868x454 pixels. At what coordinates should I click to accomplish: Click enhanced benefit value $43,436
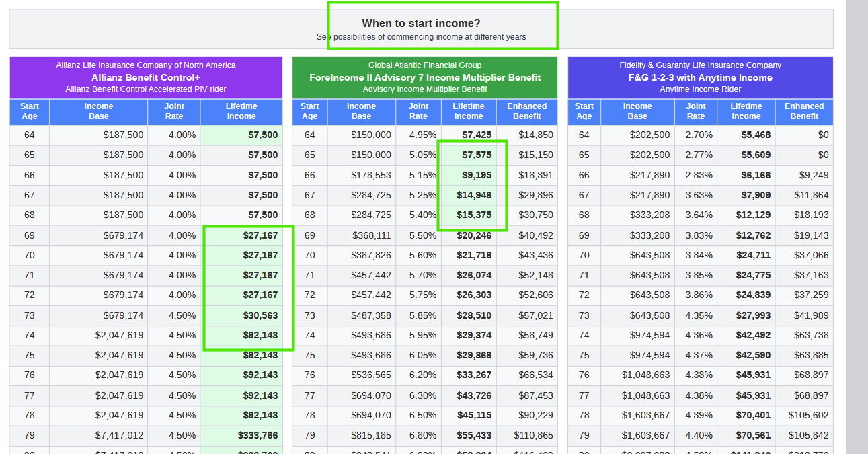pos(536,255)
